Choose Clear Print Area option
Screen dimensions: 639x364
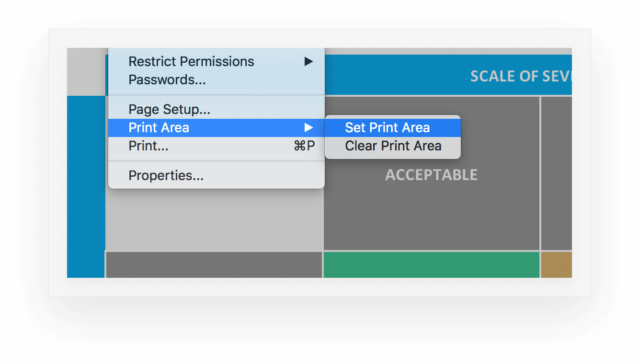coord(393,146)
